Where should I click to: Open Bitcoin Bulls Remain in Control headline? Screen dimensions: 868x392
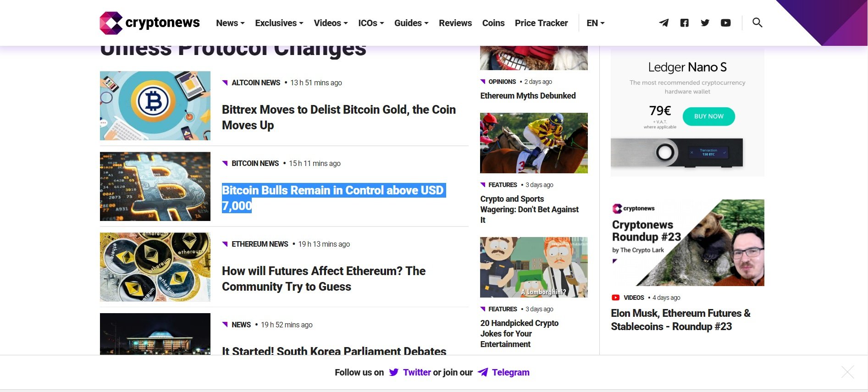point(334,198)
